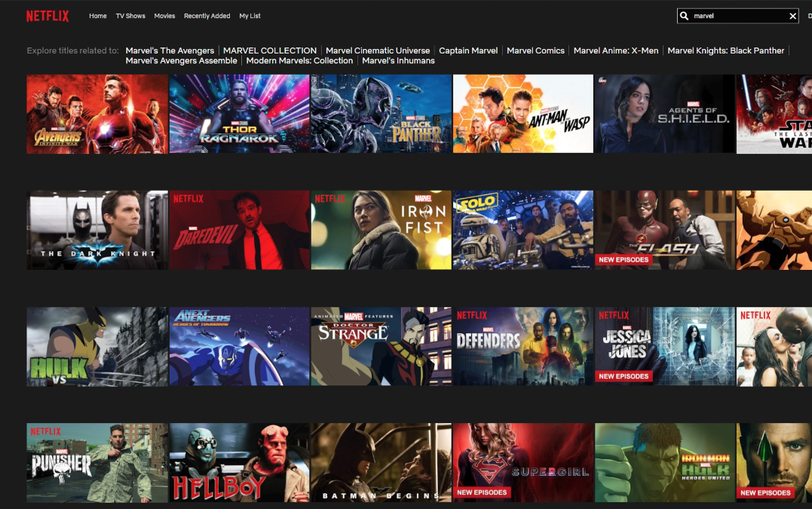The height and width of the screenshot is (509, 812).
Task: Choose the Daredevil series thumbnail
Action: pos(239,230)
